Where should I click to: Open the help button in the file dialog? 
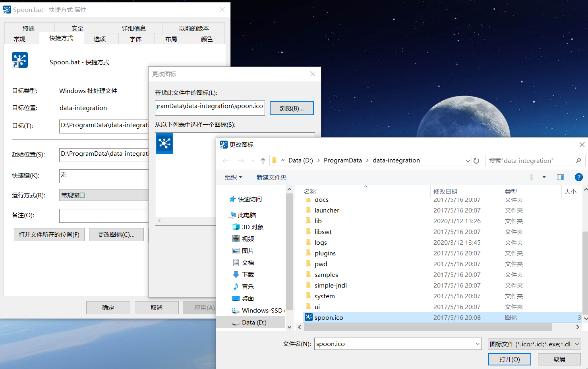coord(579,177)
